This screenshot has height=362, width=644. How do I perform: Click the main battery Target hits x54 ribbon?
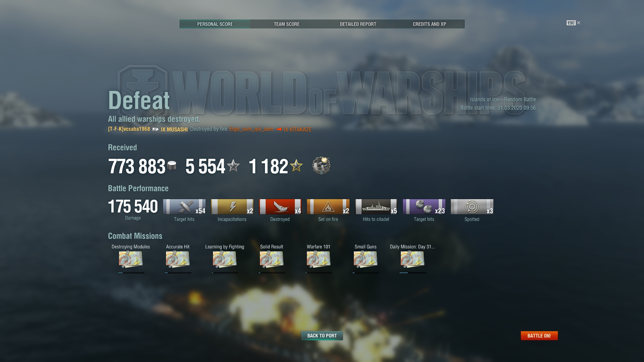pos(184,207)
